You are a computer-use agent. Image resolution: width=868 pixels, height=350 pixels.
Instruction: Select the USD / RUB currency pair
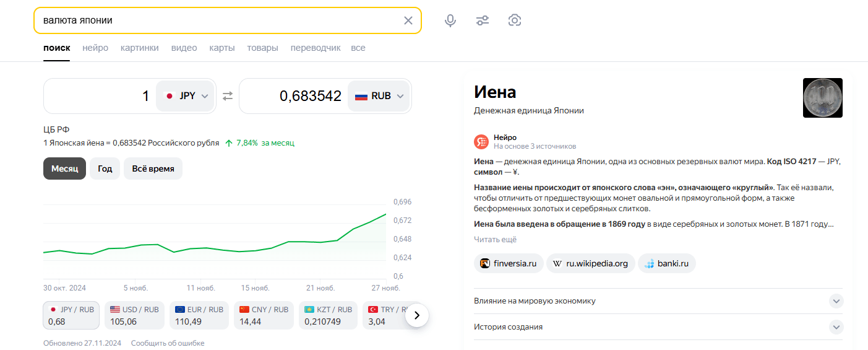click(134, 315)
